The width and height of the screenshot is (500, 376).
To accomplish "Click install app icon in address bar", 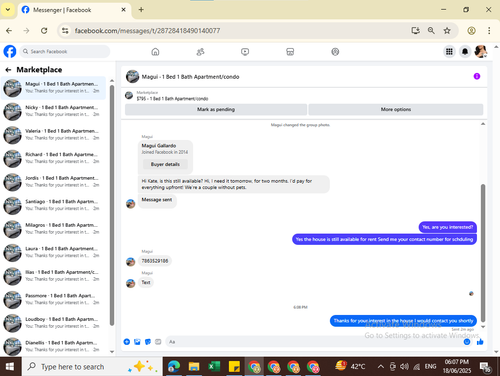I will [415, 31].
